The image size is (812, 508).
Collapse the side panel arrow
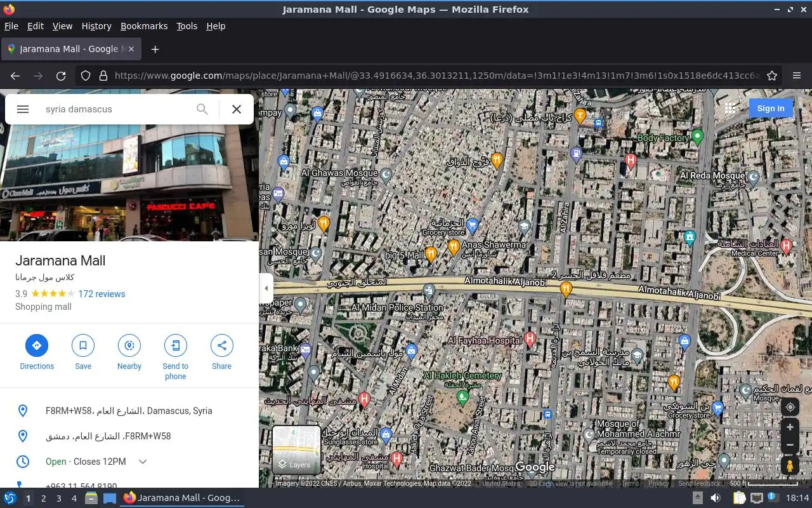tap(266, 288)
